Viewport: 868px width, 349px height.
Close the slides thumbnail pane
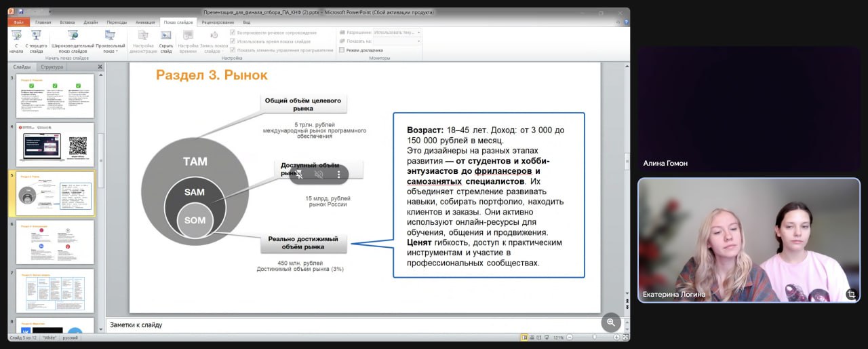100,67
